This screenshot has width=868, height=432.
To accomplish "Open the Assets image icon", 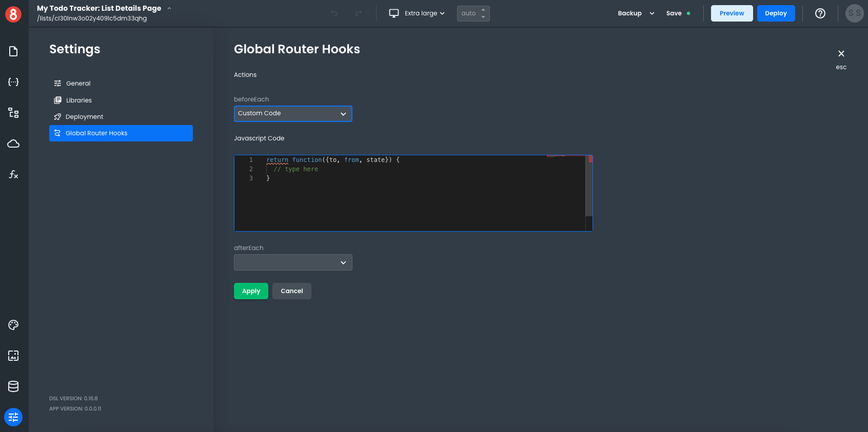I will coord(13,356).
